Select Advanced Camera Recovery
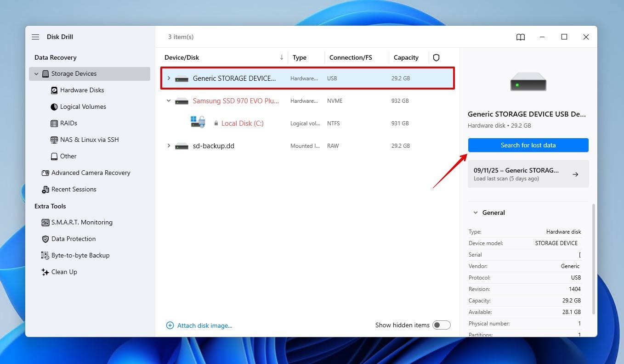 [91, 173]
